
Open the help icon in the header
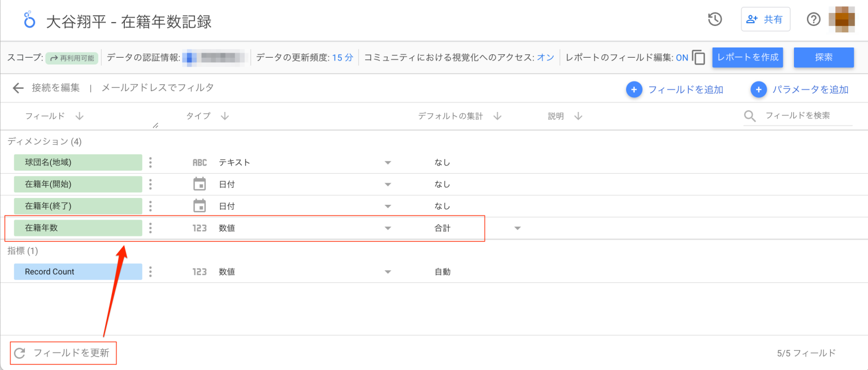[813, 19]
